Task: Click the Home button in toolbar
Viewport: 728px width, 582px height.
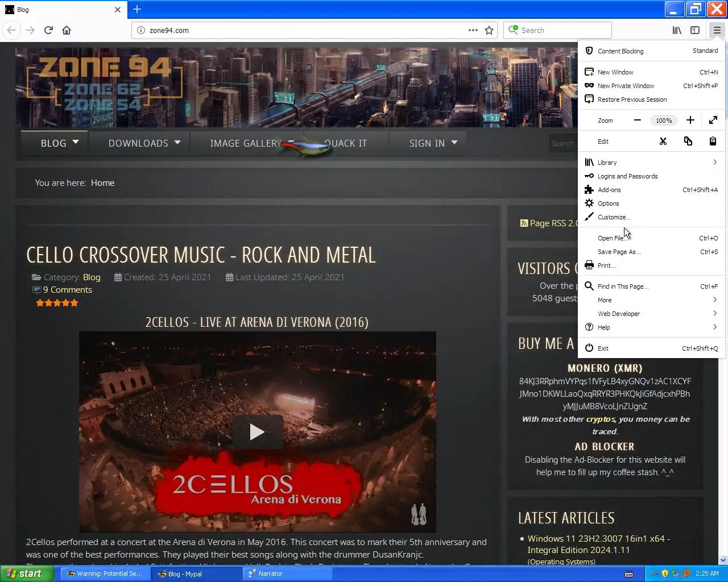Action: coord(67,30)
